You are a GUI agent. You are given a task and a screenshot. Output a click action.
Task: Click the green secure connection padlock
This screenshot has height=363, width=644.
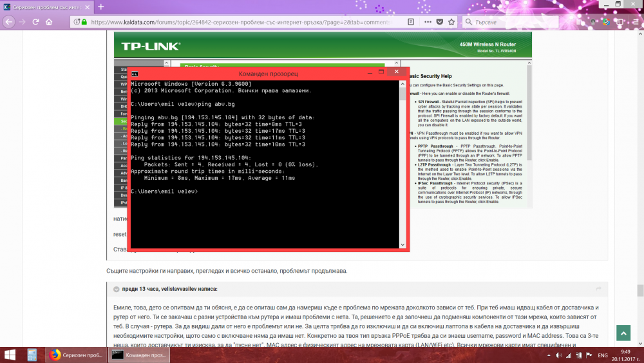tap(84, 22)
